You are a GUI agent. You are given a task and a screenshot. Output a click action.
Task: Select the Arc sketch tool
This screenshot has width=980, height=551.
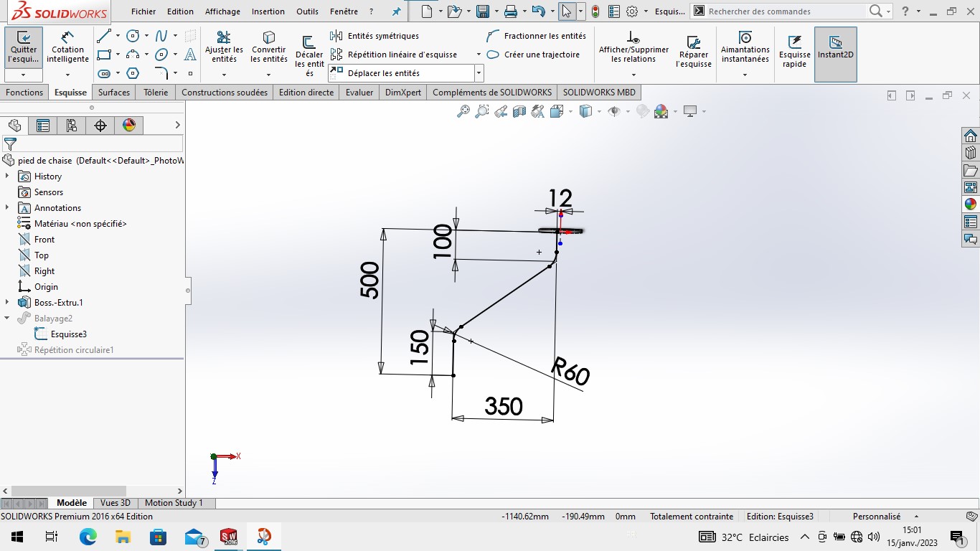tap(133, 55)
